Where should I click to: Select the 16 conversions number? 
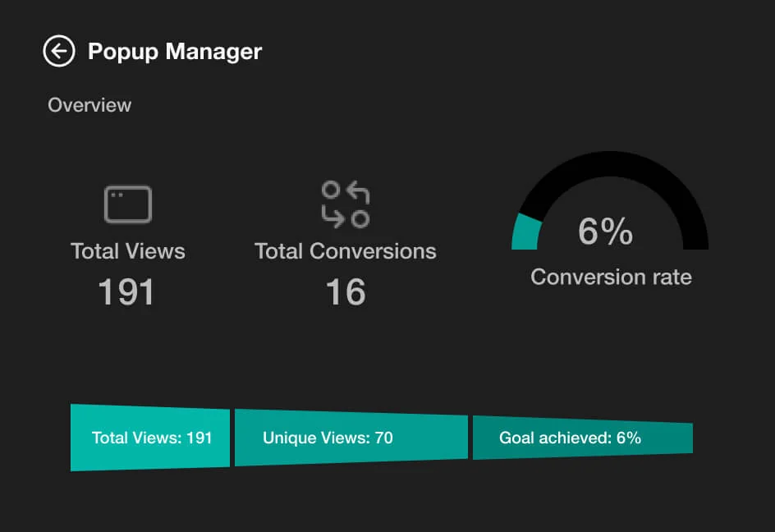coord(346,292)
